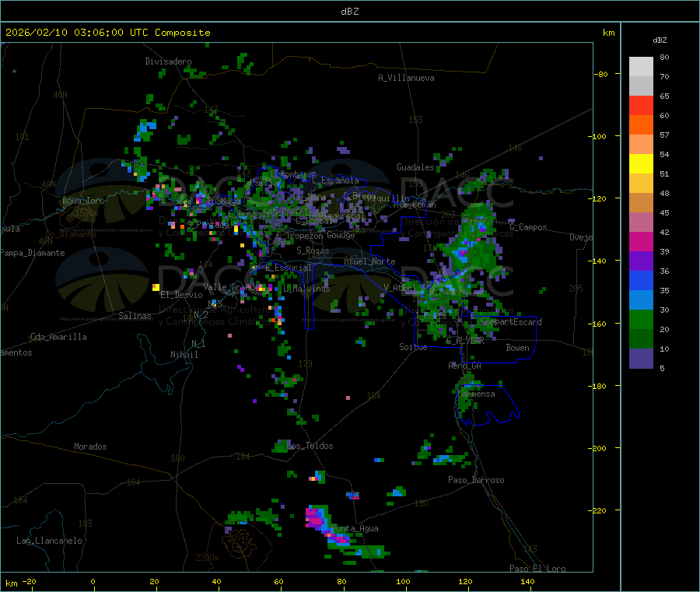
Task: Click the 'L_Malvinas' label
Action: pyautogui.click(x=306, y=289)
